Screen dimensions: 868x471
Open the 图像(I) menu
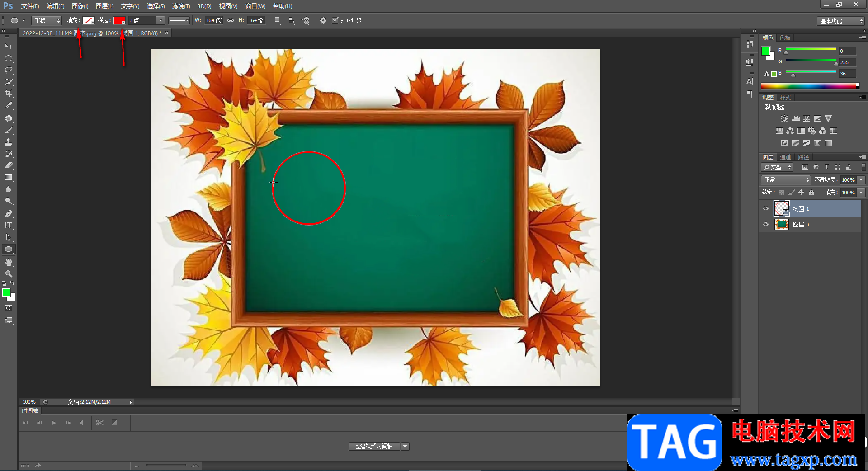pos(80,6)
